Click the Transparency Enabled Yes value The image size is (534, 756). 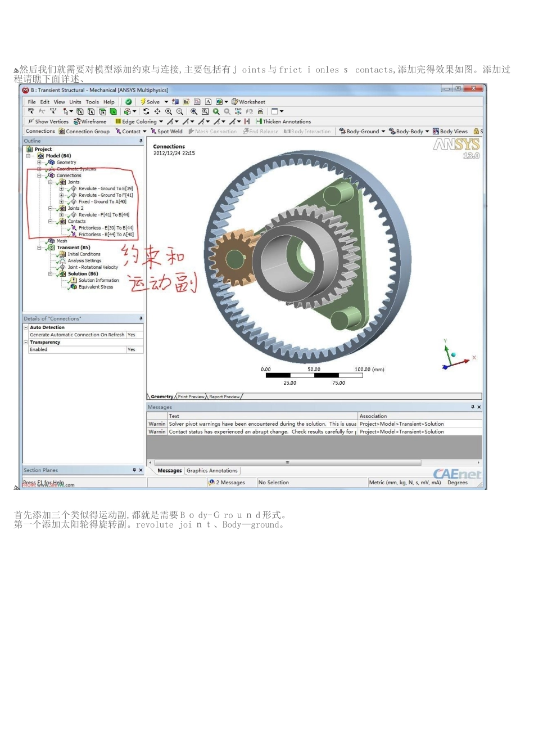tap(135, 349)
